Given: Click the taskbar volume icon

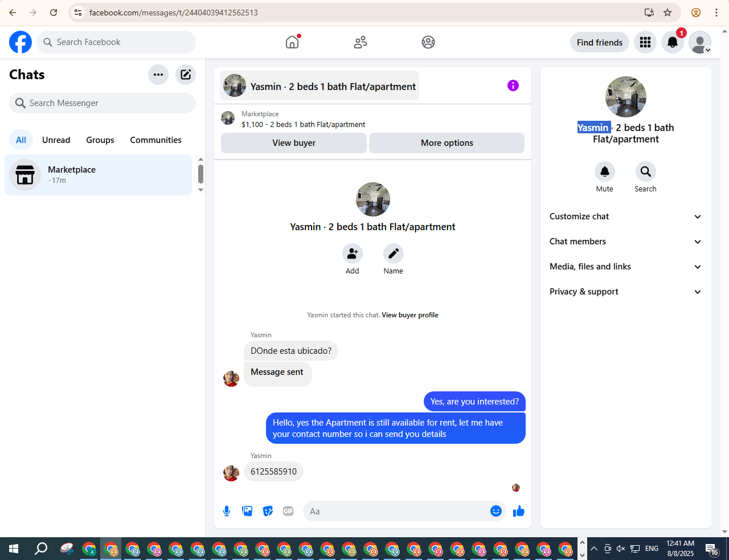Looking at the screenshot, I should point(621,549).
